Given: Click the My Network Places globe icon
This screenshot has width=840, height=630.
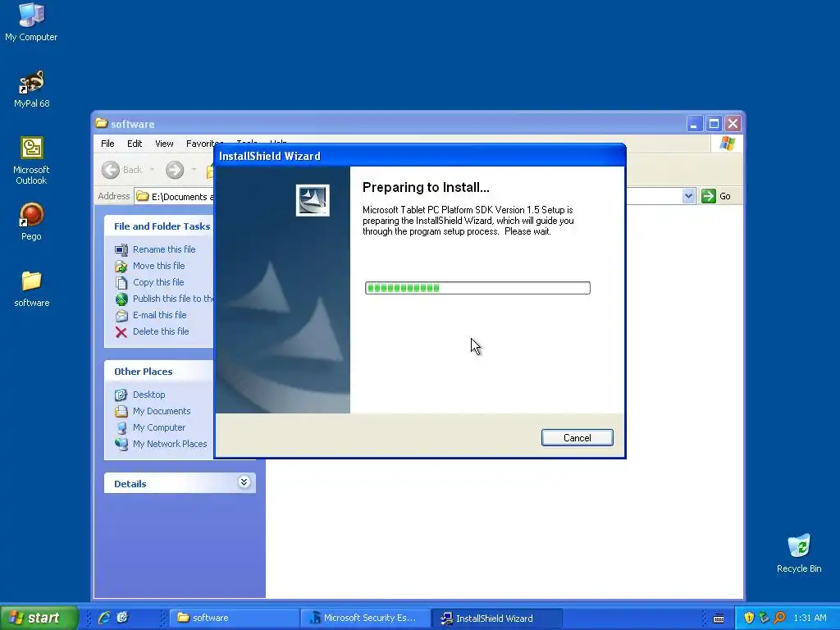Looking at the screenshot, I should (121, 444).
